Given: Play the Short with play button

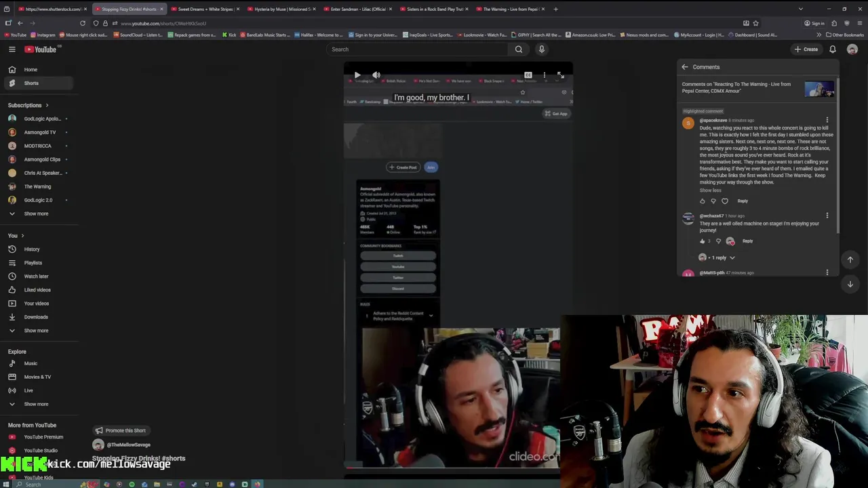Looking at the screenshot, I should point(357,75).
